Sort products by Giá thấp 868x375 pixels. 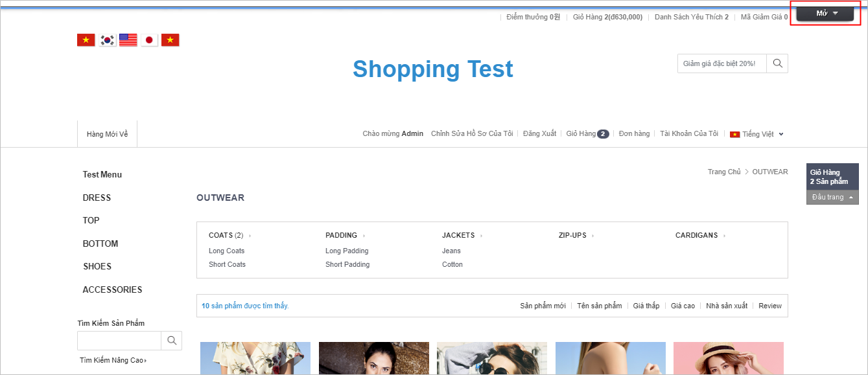click(646, 306)
